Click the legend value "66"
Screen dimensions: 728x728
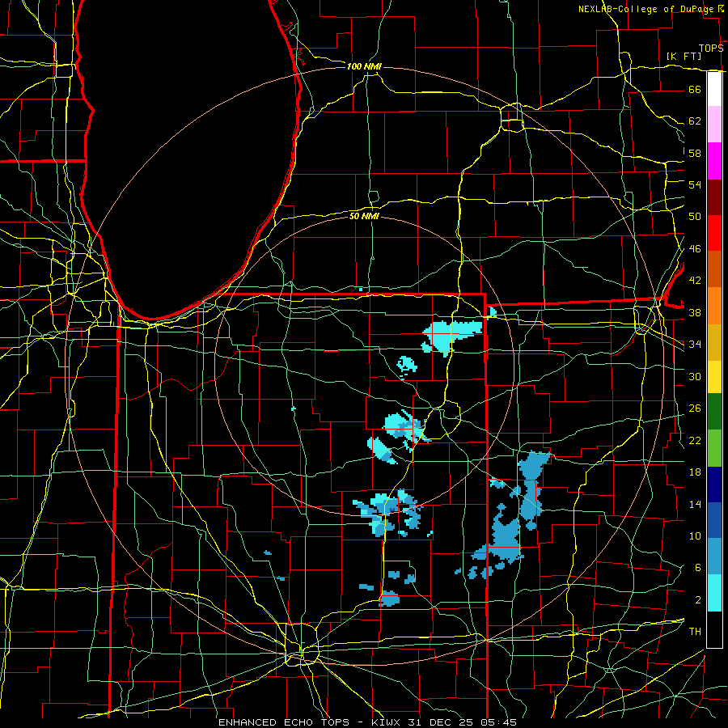(x=695, y=89)
